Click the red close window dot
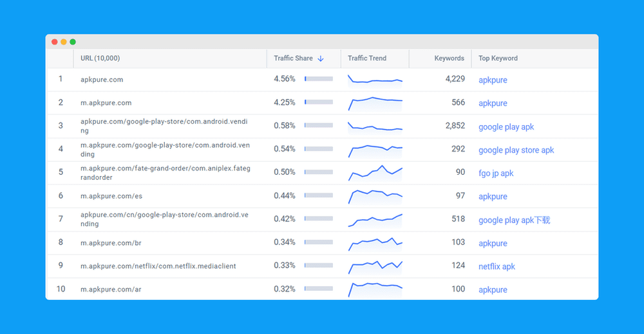644x334 pixels. click(x=55, y=42)
